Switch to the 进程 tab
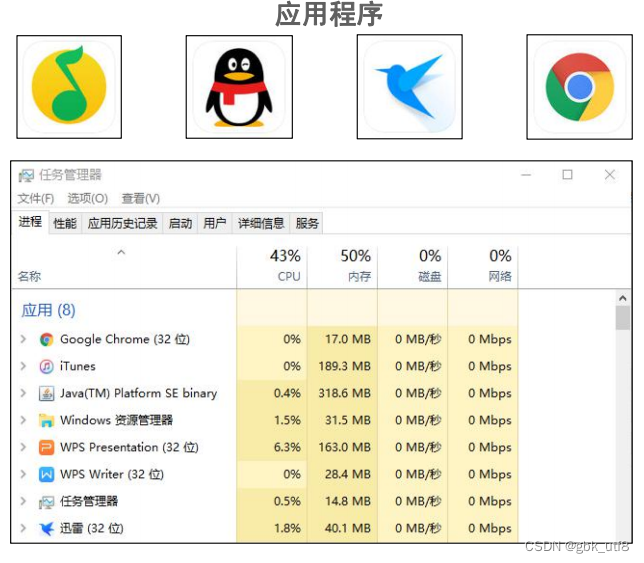Image resolution: width=644 pixels, height=563 pixels. tap(30, 222)
